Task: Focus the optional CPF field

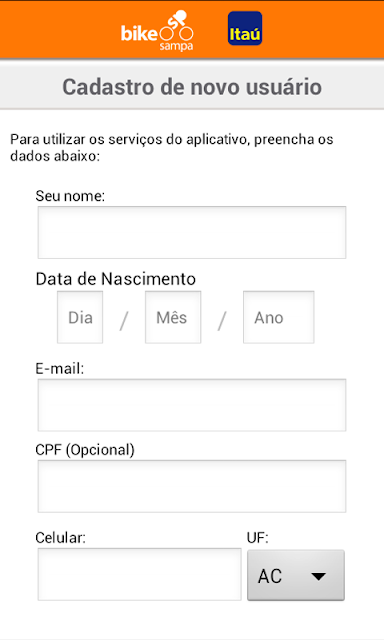Action: point(192,486)
